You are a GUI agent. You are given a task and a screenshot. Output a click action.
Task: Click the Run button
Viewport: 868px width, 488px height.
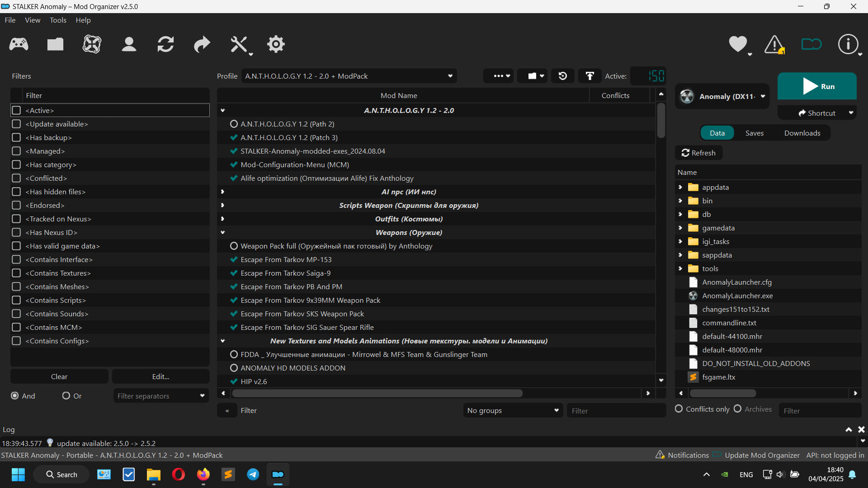click(817, 86)
